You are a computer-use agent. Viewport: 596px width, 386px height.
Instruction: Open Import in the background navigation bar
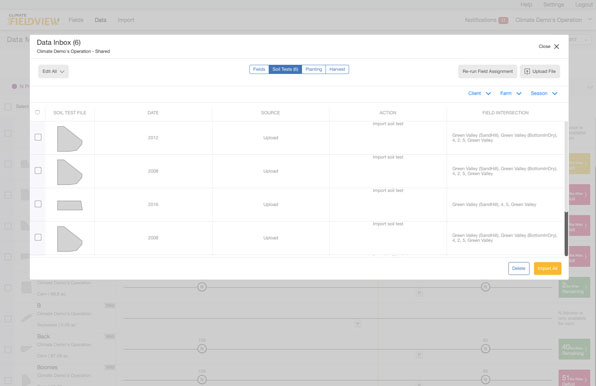(126, 20)
